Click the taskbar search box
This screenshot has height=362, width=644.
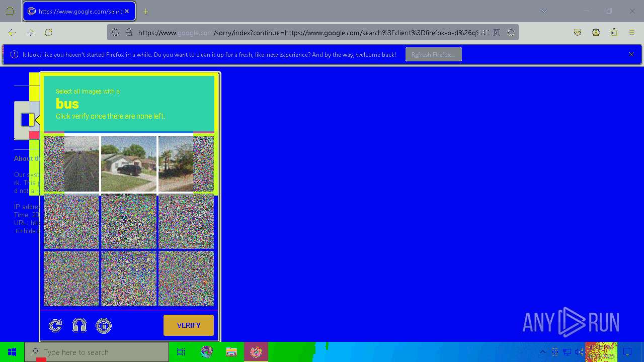tap(97, 352)
